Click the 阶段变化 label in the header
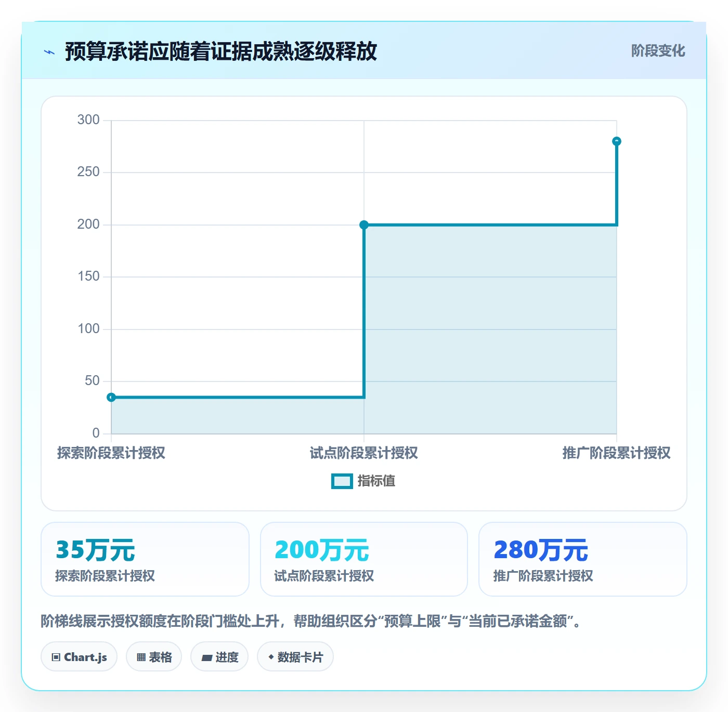Viewport: 728px width, 712px height. click(658, 51)
